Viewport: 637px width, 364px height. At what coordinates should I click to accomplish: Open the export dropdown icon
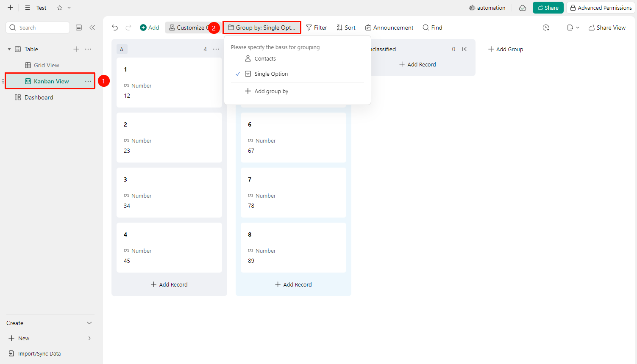(x=573, y=28)
